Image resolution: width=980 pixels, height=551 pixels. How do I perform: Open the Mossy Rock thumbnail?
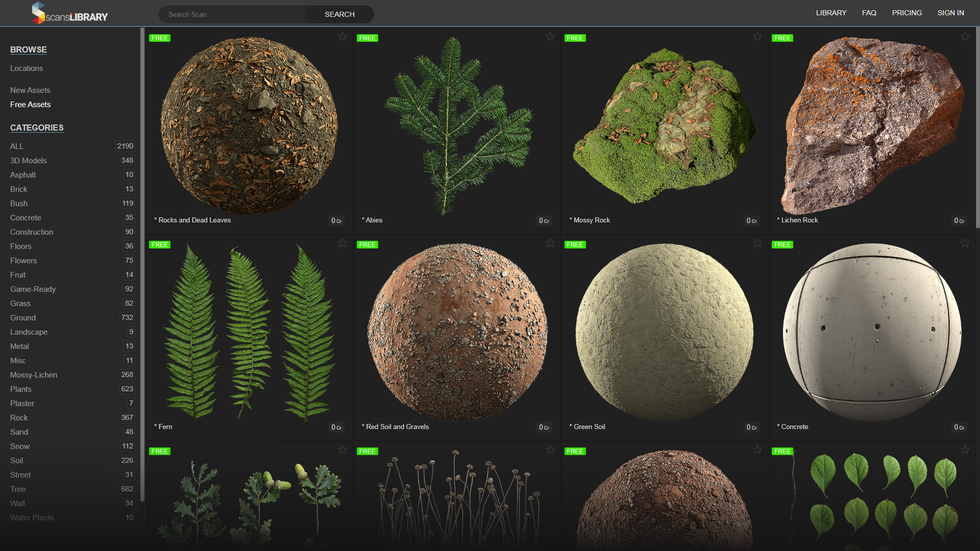664,126
